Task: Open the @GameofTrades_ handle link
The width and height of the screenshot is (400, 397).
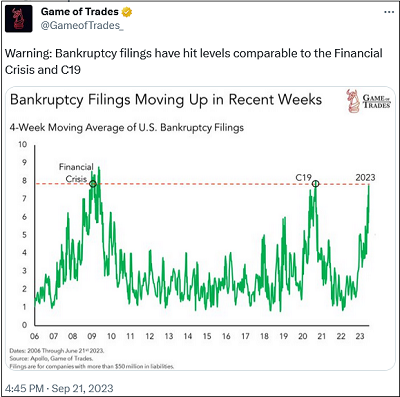Action: click(82, 26)
